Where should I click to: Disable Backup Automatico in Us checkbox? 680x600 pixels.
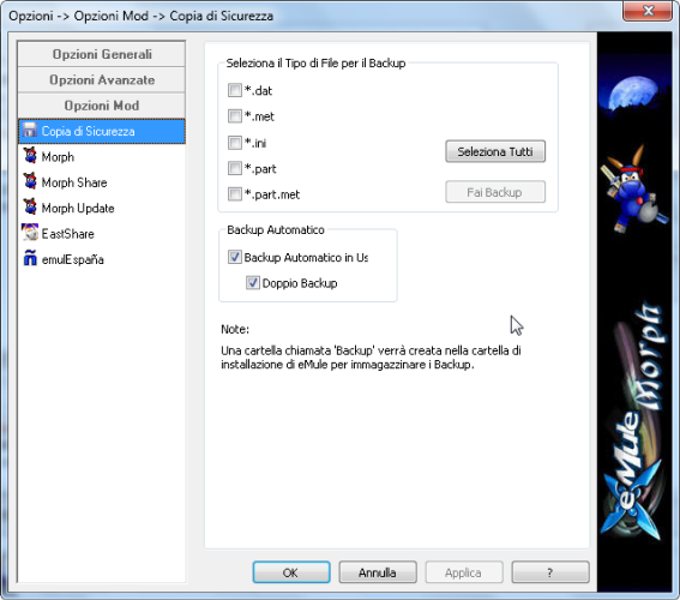click(235, 257)
